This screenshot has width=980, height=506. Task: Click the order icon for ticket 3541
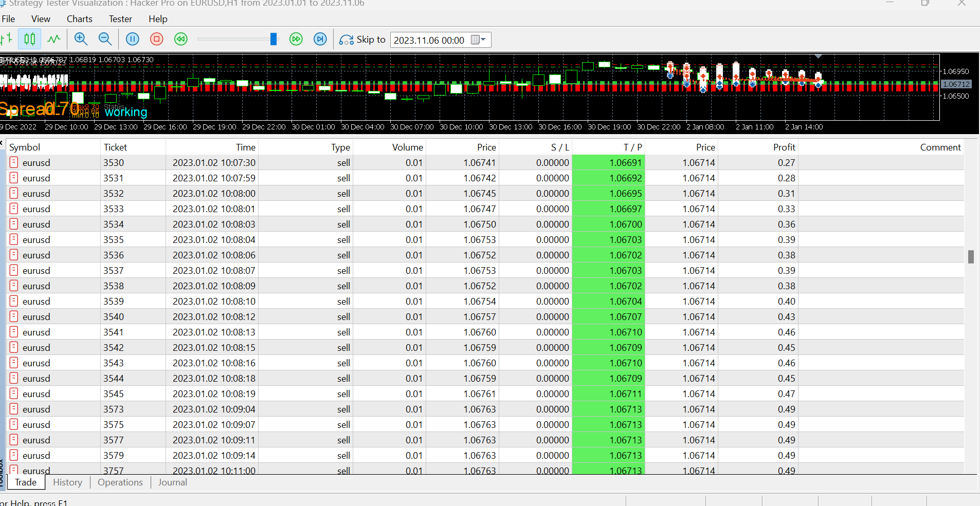(14, 332)
